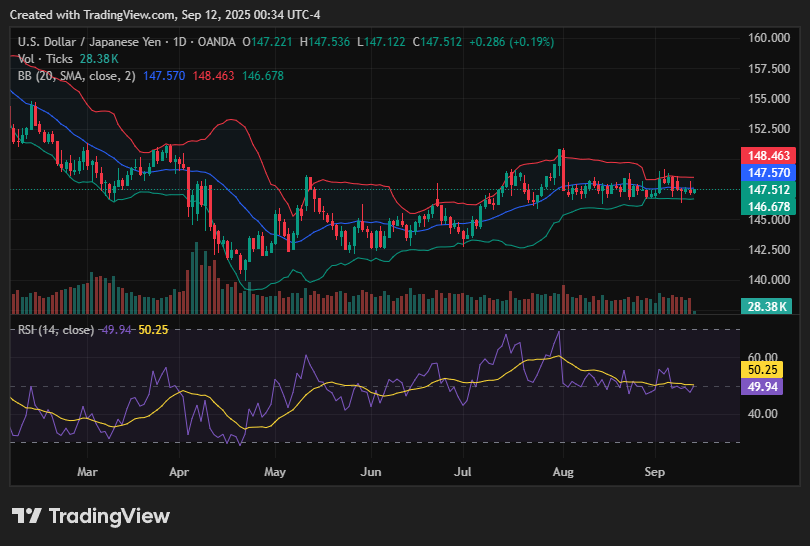Screen dimensions: 810x546
Task: Click the green 146.678 tag on price axis
Action: 769,207
